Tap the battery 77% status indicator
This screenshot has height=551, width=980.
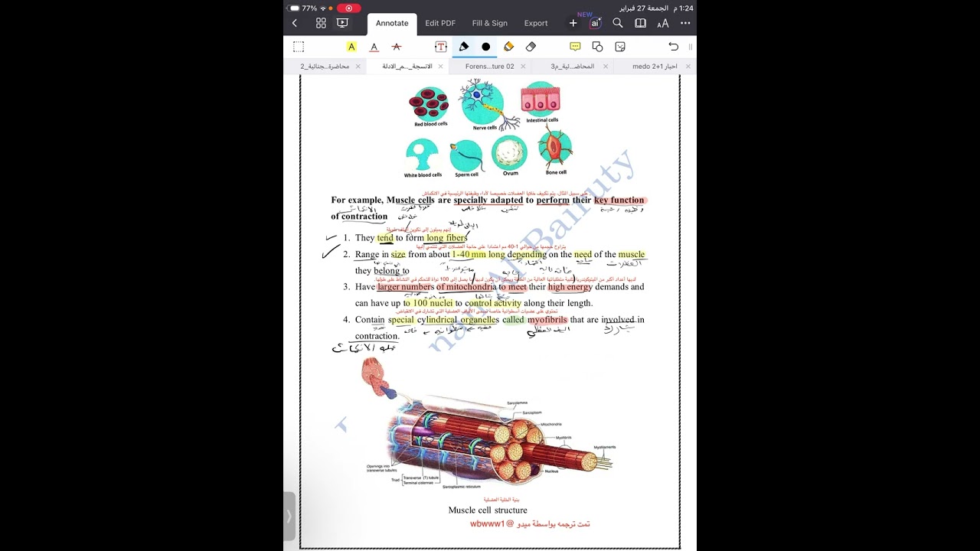308,8
